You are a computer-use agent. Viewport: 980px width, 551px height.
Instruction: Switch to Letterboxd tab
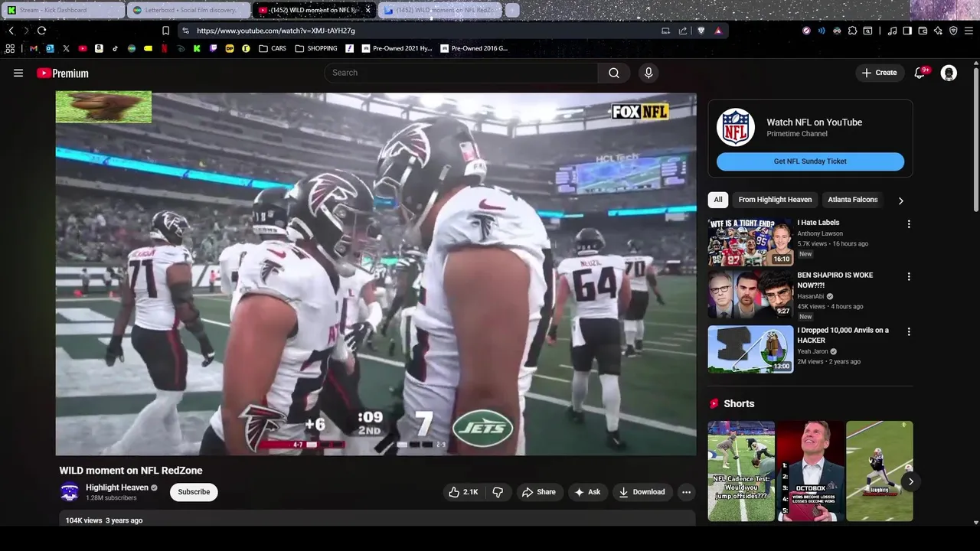click(189, 10)
